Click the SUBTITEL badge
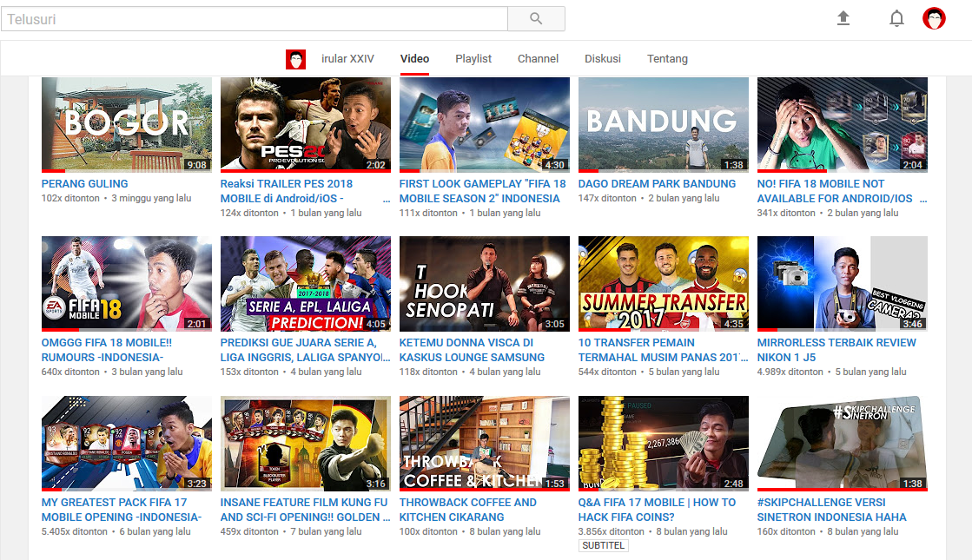Image resolution: width=972 pixels, height=560 pixels. pos(603,546)
